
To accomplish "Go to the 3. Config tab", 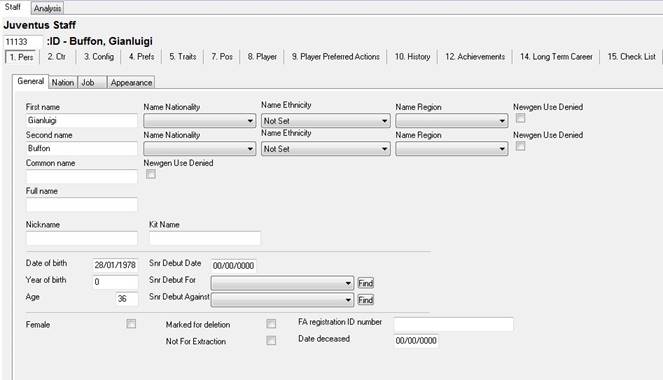I will [x=99, y=57].
